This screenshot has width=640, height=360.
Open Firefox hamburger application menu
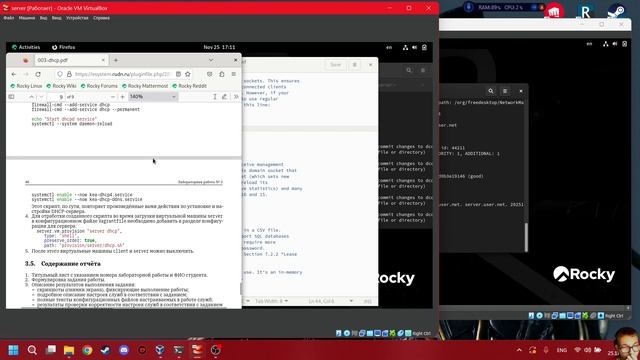(x=234, y=74)
